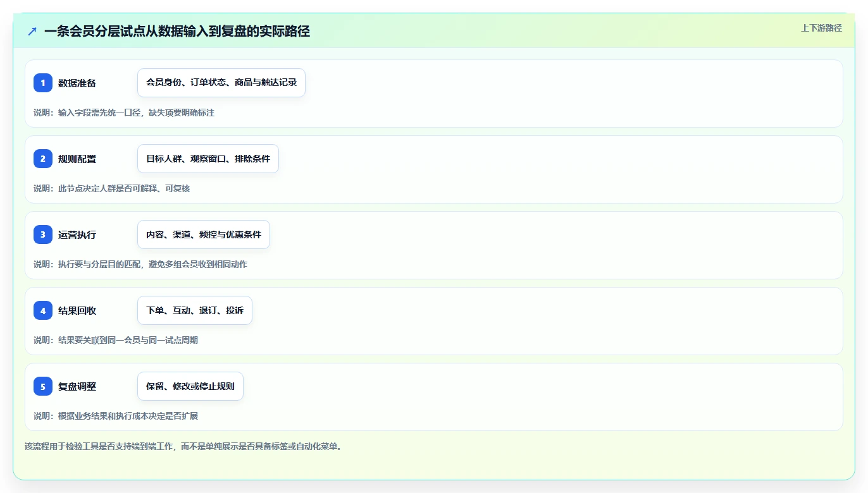Click step number 5 badge
This screenshot has height=493, width=868.
pyautogui.click(x=43, y=386)
